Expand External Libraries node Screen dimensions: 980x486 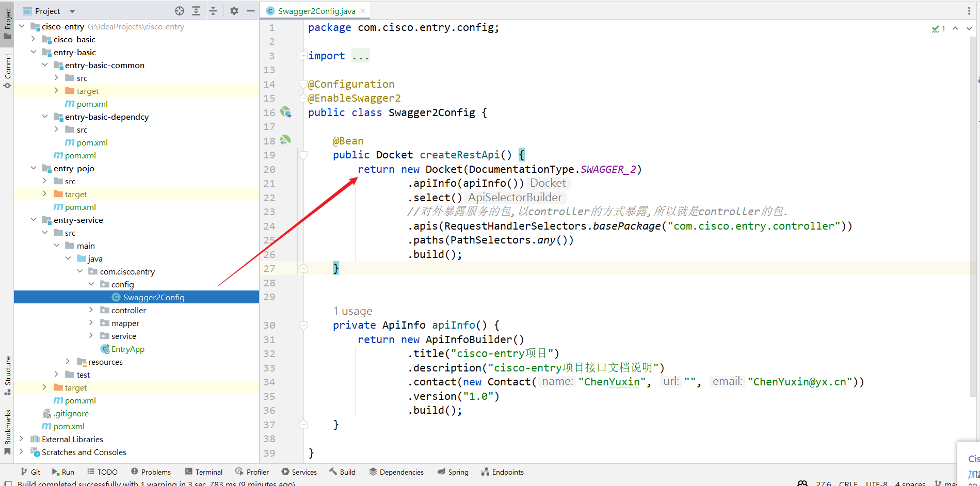click(22, 439)
